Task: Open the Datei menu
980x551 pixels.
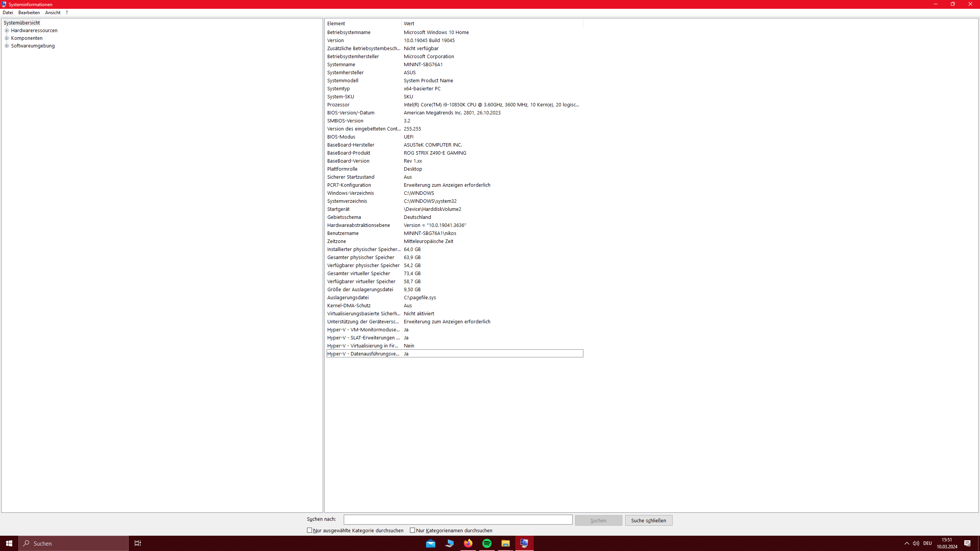Action: [x=8, y=13]
